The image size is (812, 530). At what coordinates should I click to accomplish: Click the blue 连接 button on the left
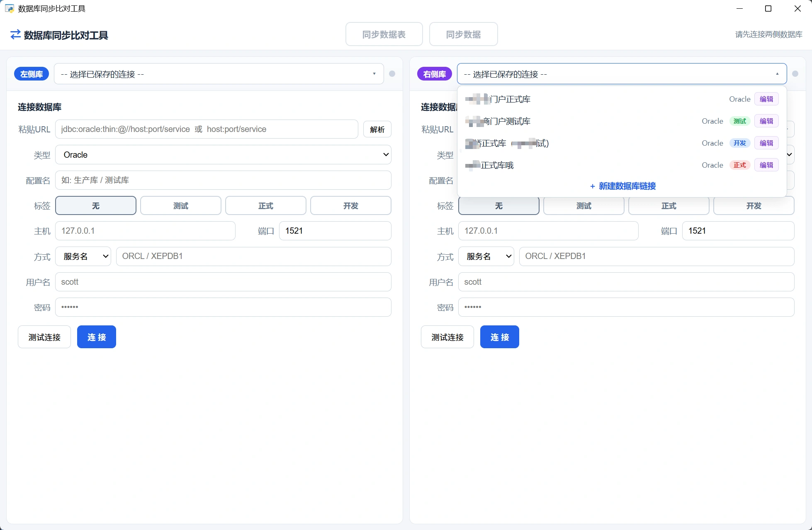point(97,337)
